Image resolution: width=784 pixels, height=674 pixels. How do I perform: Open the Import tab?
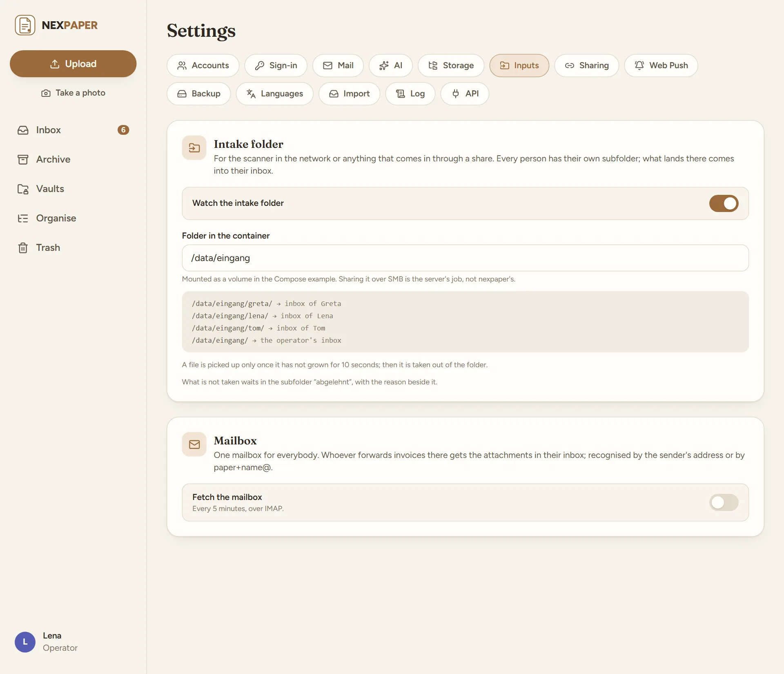pos(350,94)
